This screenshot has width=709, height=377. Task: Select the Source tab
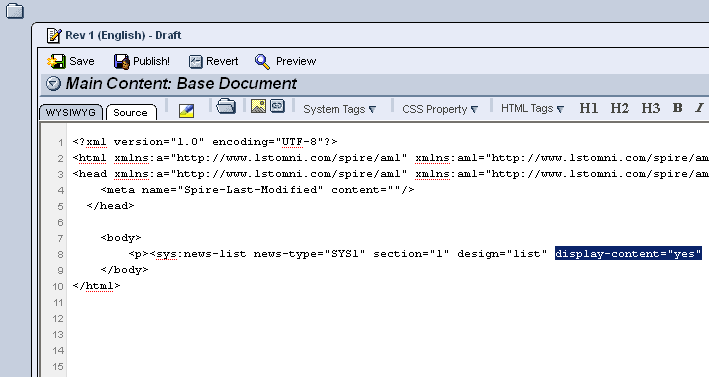131,113
